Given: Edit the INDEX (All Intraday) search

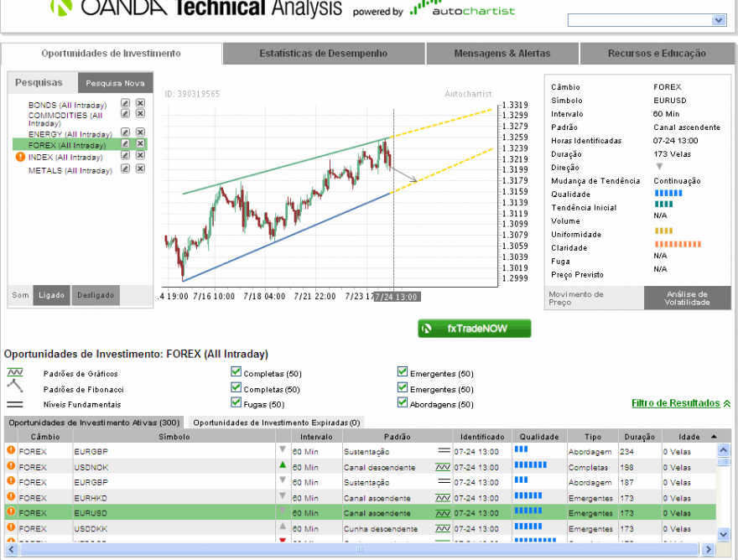Looking at the screenshot, I should [125, 155].
